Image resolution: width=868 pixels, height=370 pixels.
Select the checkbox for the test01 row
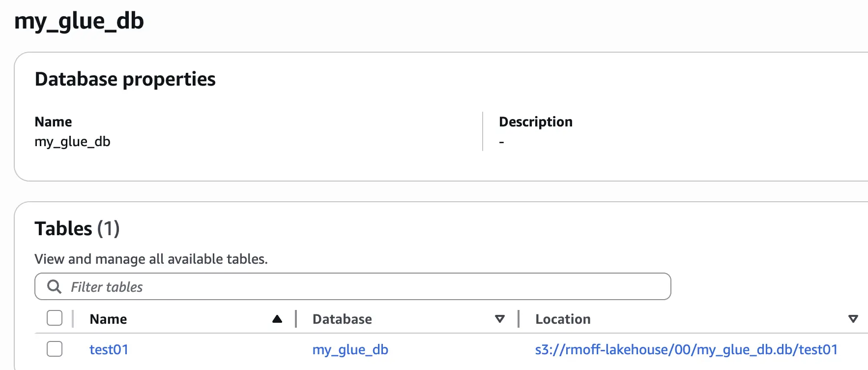[55, 349]
